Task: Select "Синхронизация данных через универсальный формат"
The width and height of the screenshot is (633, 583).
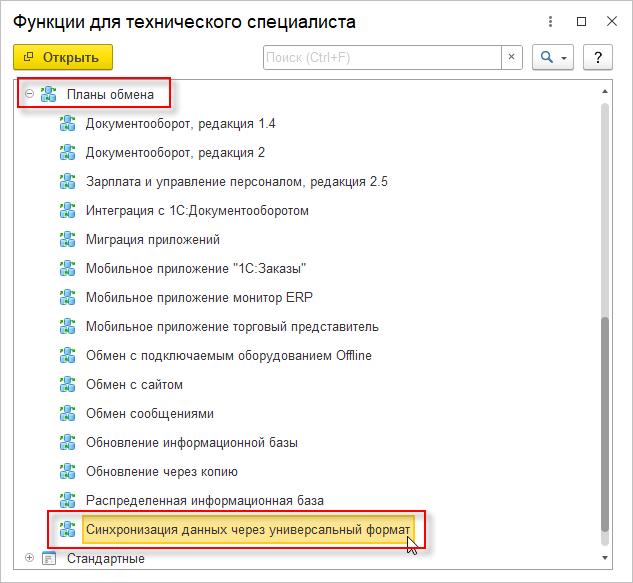Action: [x=247, y=529]
